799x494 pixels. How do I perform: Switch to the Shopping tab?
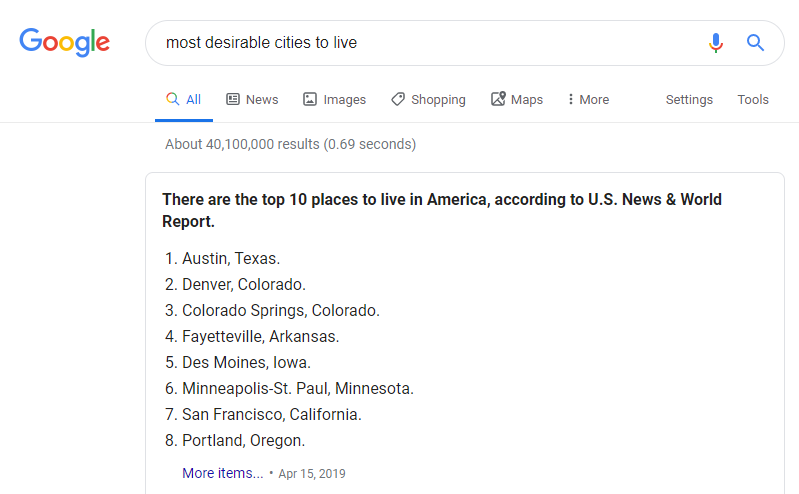(428, 99)
